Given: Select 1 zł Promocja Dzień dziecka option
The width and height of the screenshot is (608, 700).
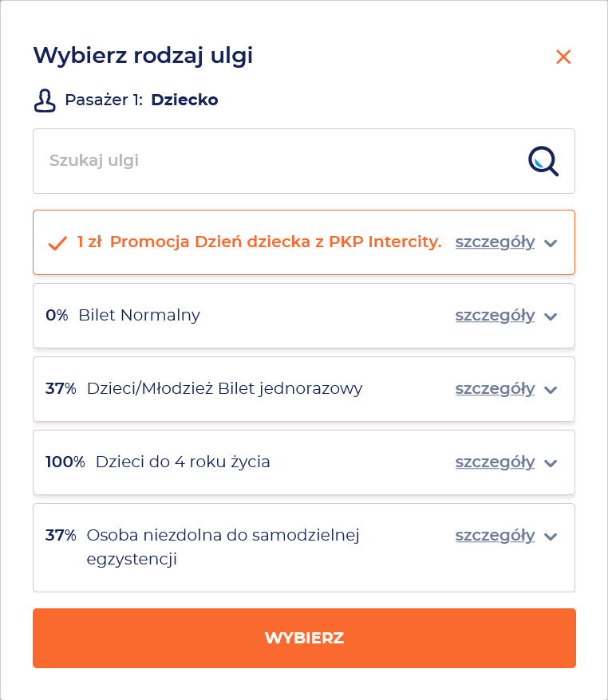Looking at the screenshot, I should coord(304,242).
